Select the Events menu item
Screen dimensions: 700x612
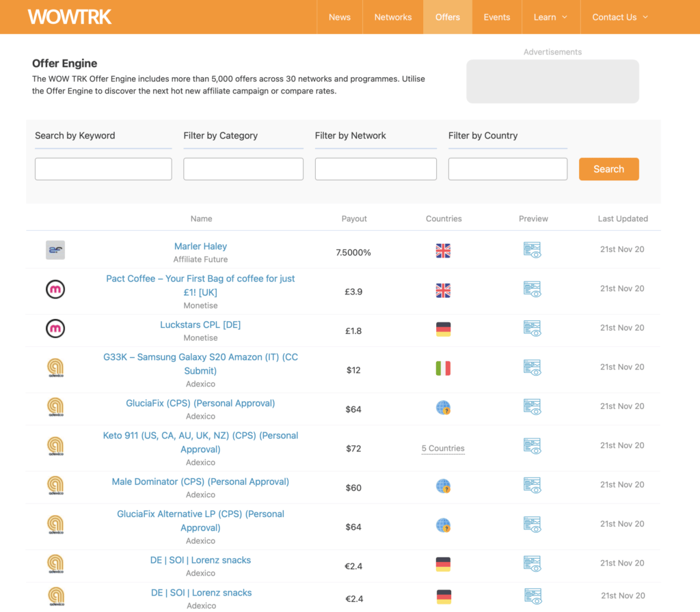pos(497,17)
